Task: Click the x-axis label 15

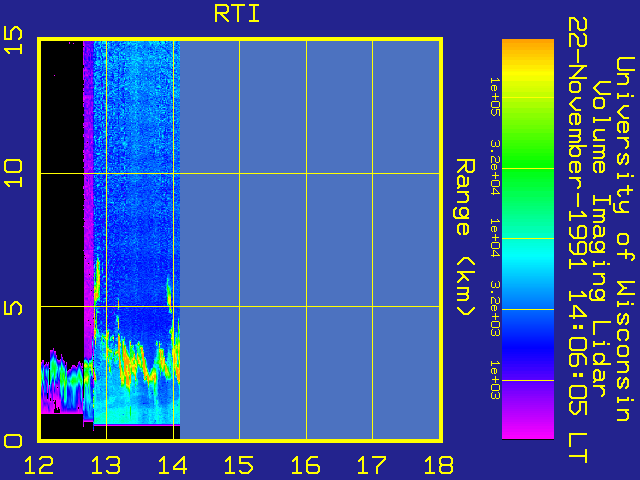Action: click(239, 465)
